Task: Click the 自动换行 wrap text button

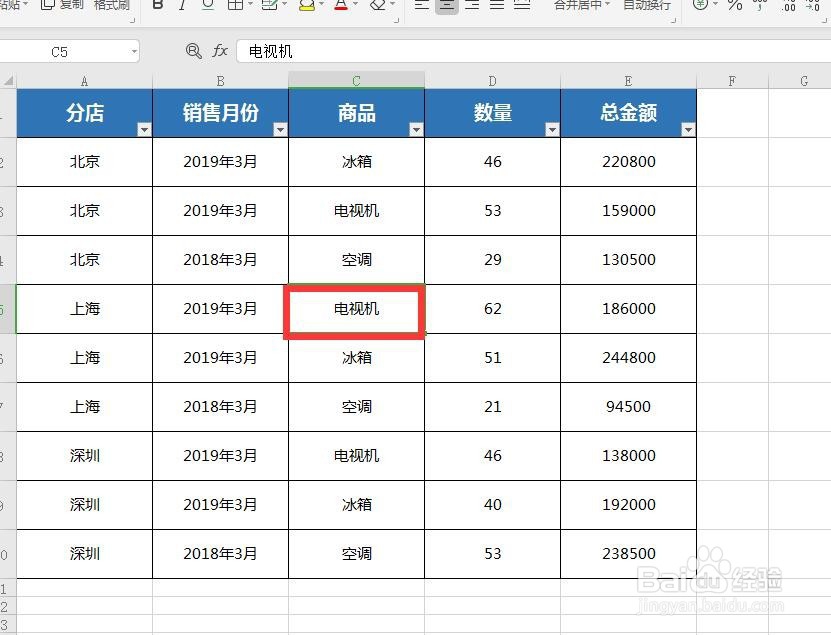Action: click(646, 5)
